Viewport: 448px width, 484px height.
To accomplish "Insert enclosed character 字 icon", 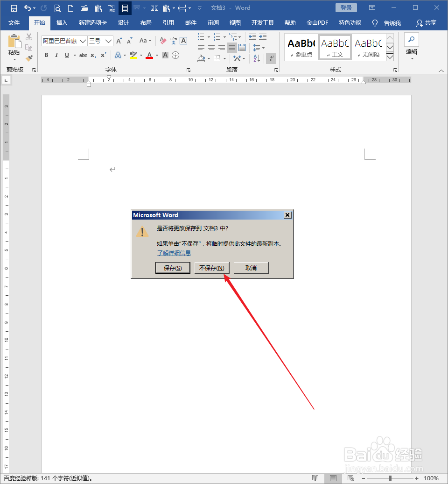I will click(175, 55).
